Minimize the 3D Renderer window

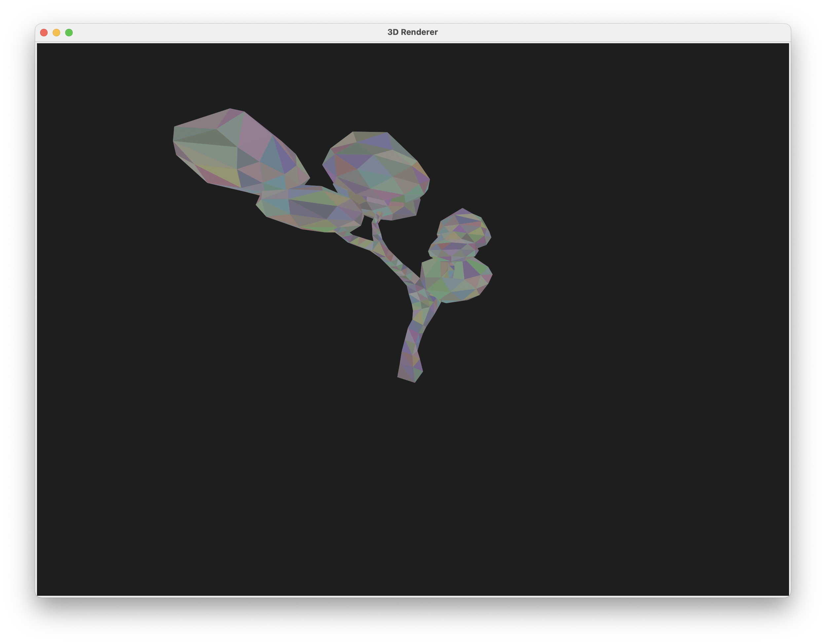point(56,32)
